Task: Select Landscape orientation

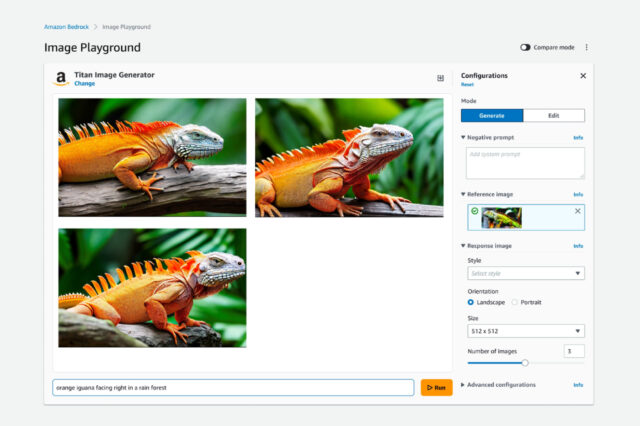Action: (471, 302)
